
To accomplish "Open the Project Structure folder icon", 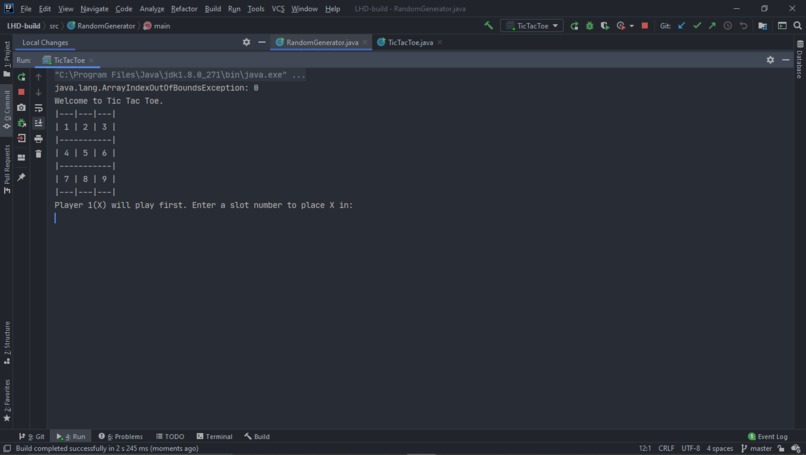I will tap(763, 26).
